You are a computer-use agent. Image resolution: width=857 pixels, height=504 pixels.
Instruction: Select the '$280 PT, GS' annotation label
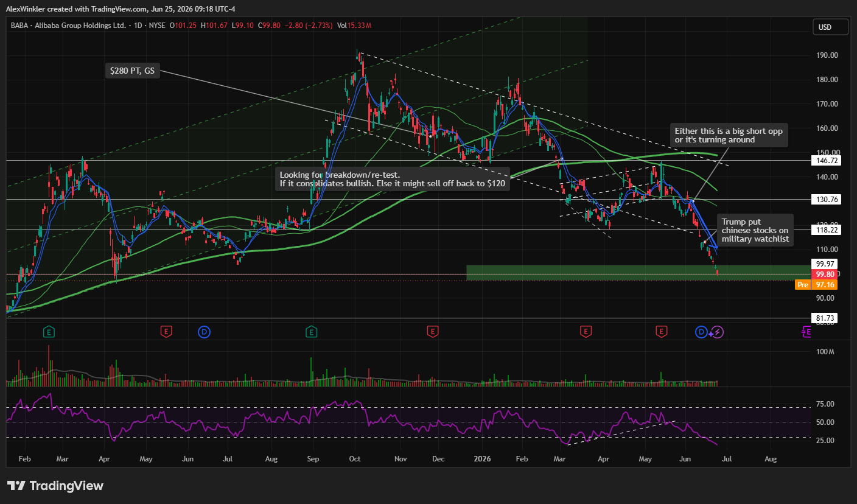(x=133, y=71)
